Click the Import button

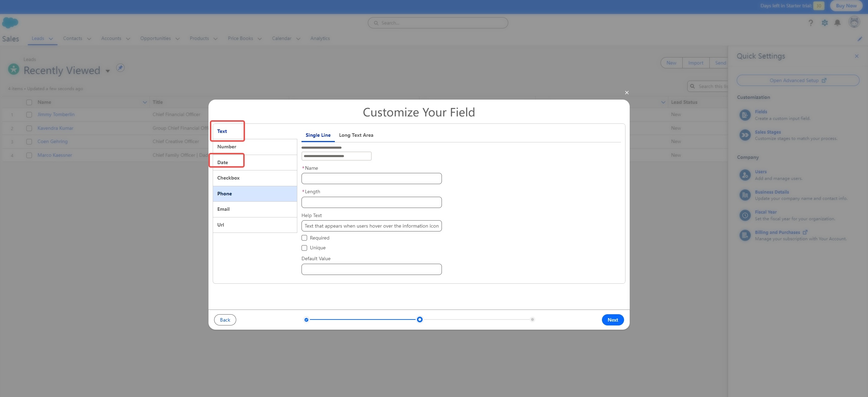tap(696, 63)
